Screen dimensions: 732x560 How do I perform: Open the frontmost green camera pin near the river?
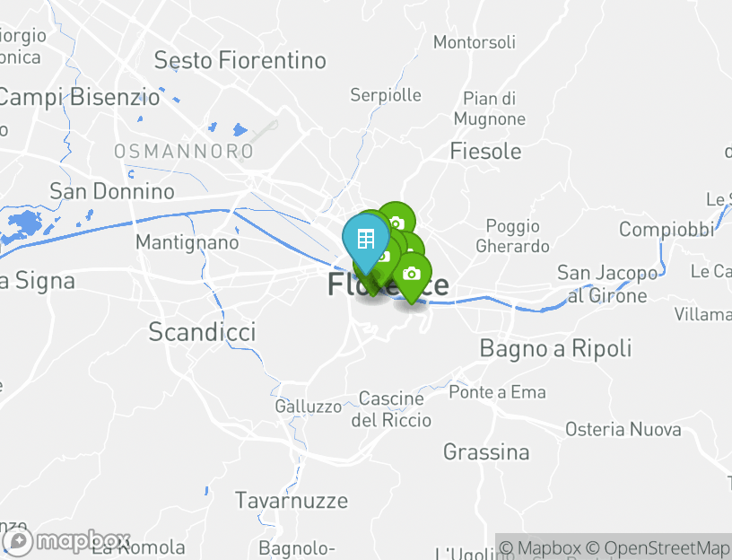click(x=411, y=274)
